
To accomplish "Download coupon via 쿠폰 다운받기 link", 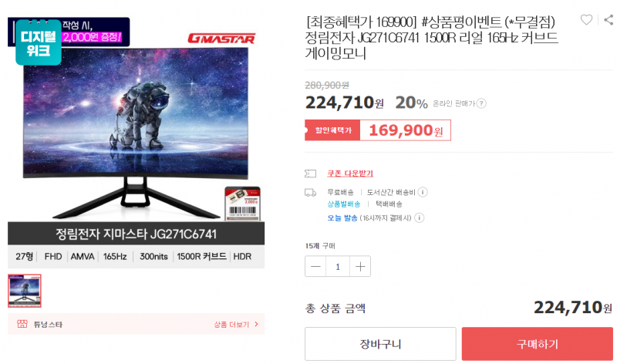I will coord(350,174).
